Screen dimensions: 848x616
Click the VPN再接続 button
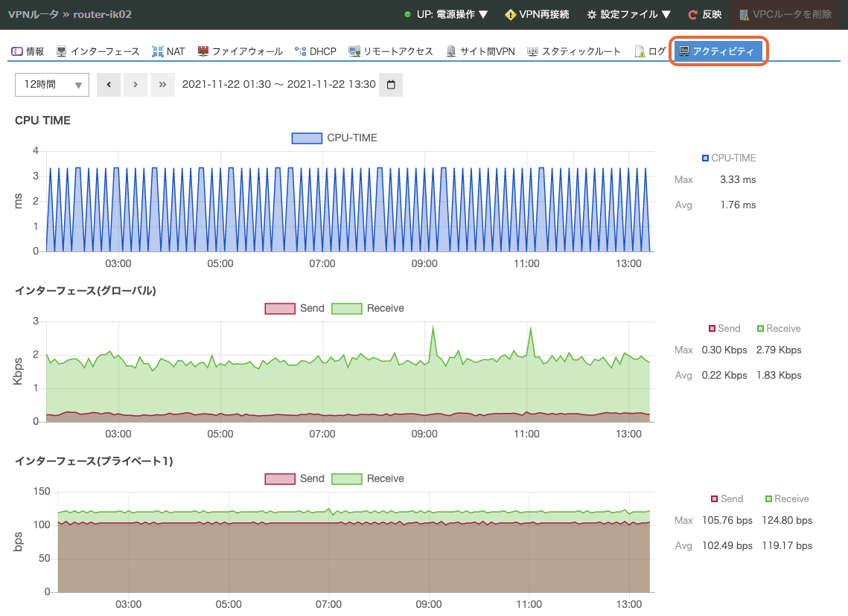(537, 15)
